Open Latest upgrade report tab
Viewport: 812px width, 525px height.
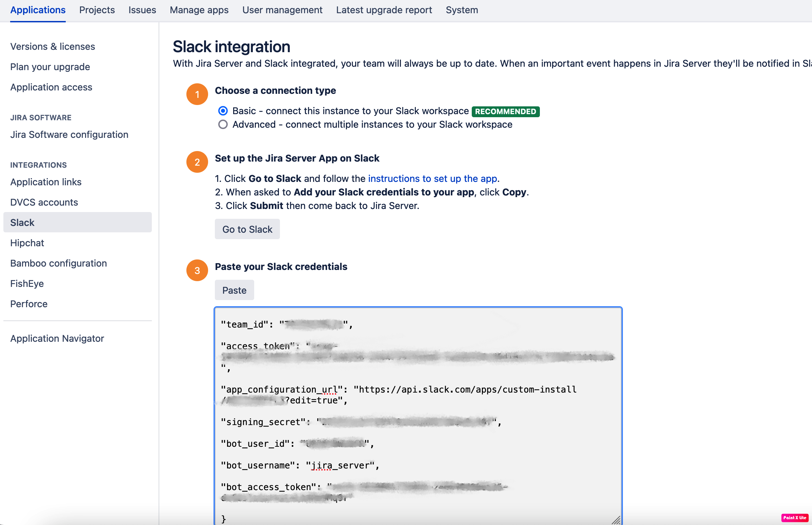click(384, 10)
